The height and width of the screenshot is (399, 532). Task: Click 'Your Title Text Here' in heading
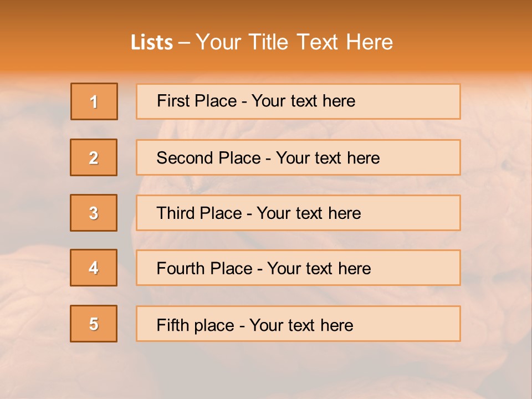[x=294, y=42]
